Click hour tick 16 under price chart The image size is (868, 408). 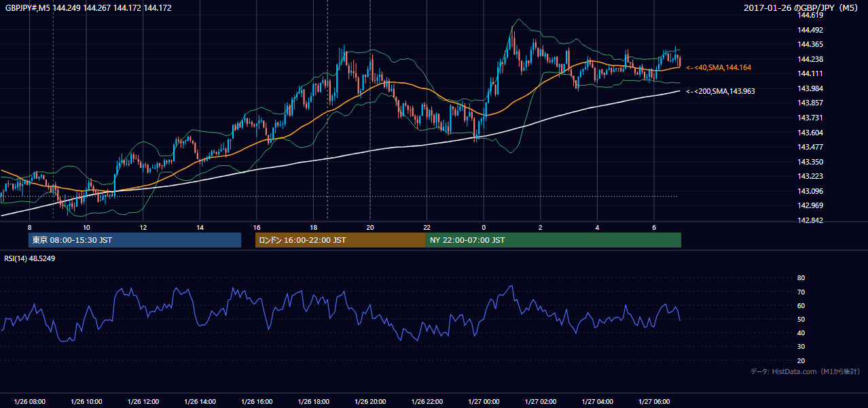[257, 227]
